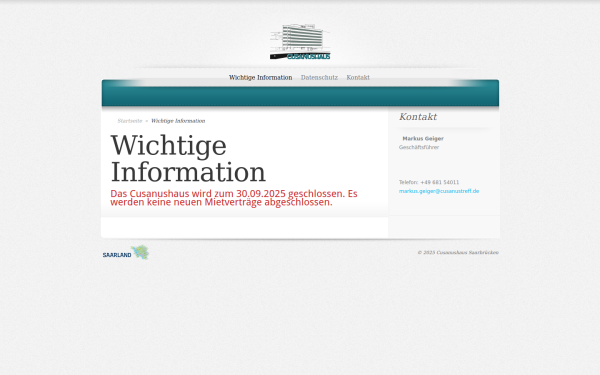The height and width of the screenshot is (375, 600).
Task: Click the red Cusanushaus closing notice text
Action: [x=234, y=198]
